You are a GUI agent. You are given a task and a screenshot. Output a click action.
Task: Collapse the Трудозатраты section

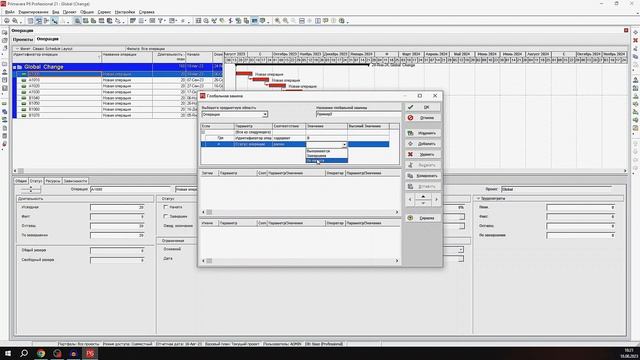[478, 198]
